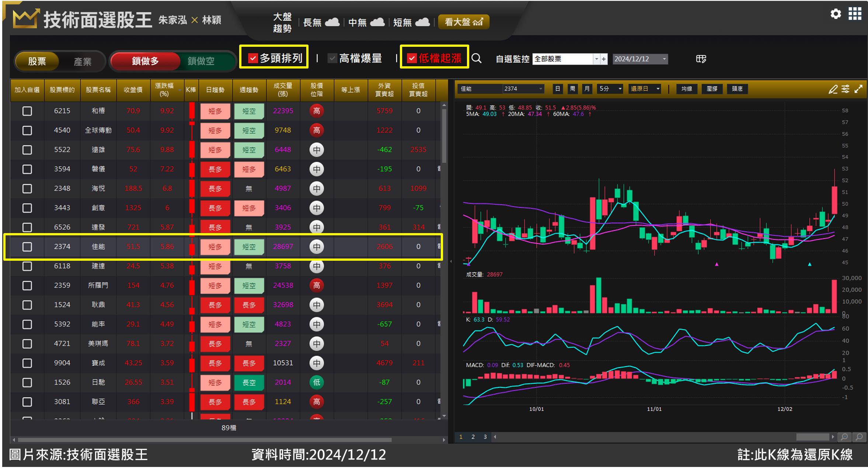The image size is (868, 471).
Task: Click the 均線 button
Action: click(x=687, y=89)
